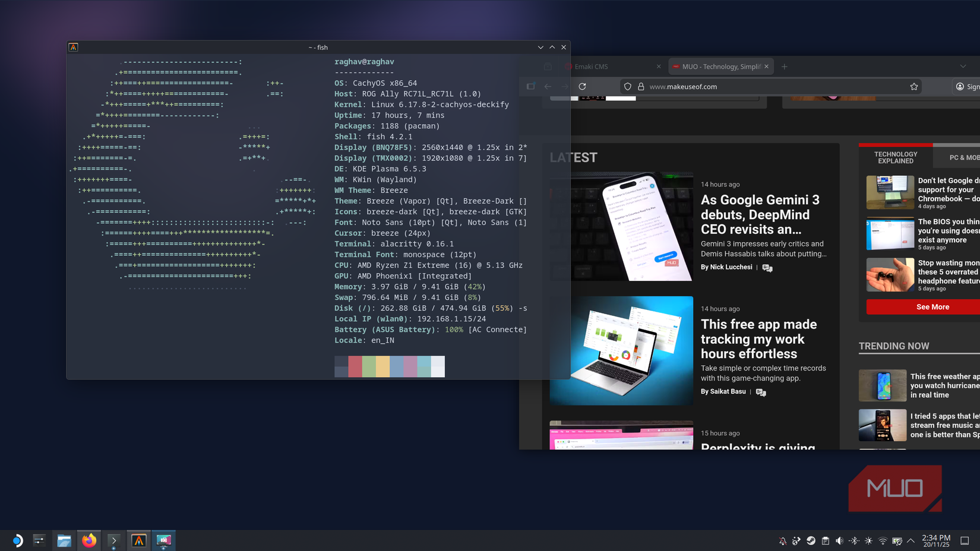980x551 pixels.
Task: Toggle Do Not Disturb via the bell icon
Action: pyautogui.click(x=782, y=541)
